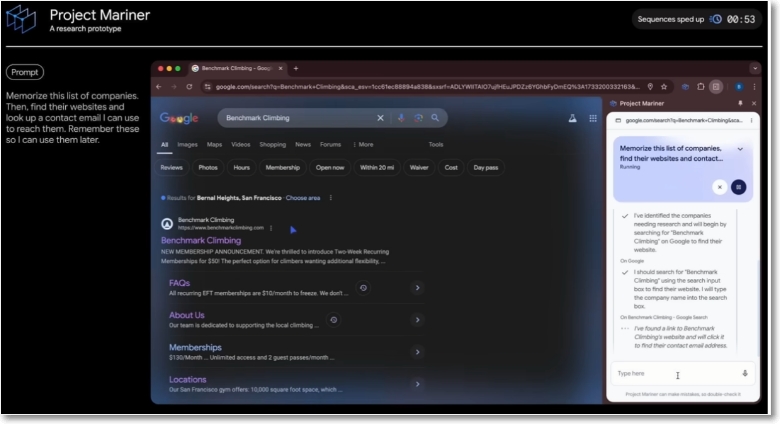Apply the Membership filter chip
Screen dimensions: 780x424
point(283,168)
